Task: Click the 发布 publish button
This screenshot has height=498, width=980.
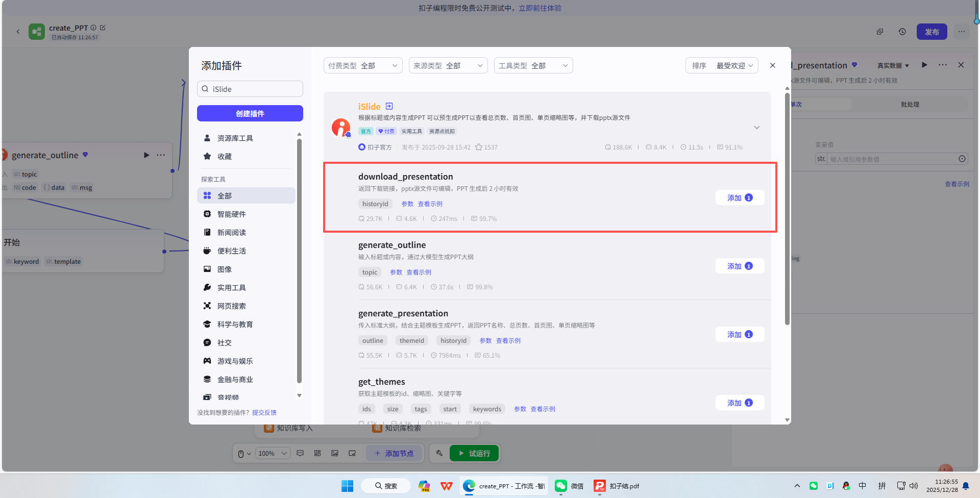Action: 932,32
